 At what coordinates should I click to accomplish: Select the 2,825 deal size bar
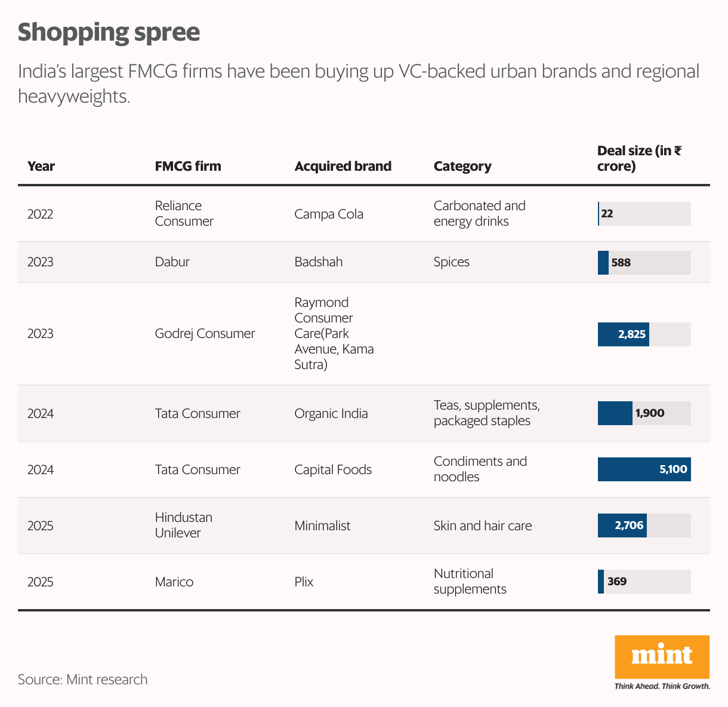pyautogui.click(x=624, y=334)
